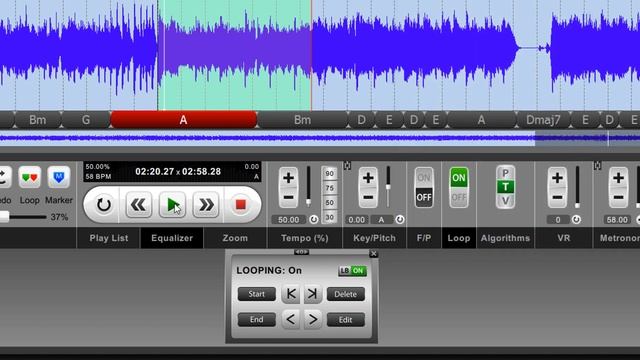Reset VR using the icon beside 0
The image size is (640, 360).
click(576, 220)
